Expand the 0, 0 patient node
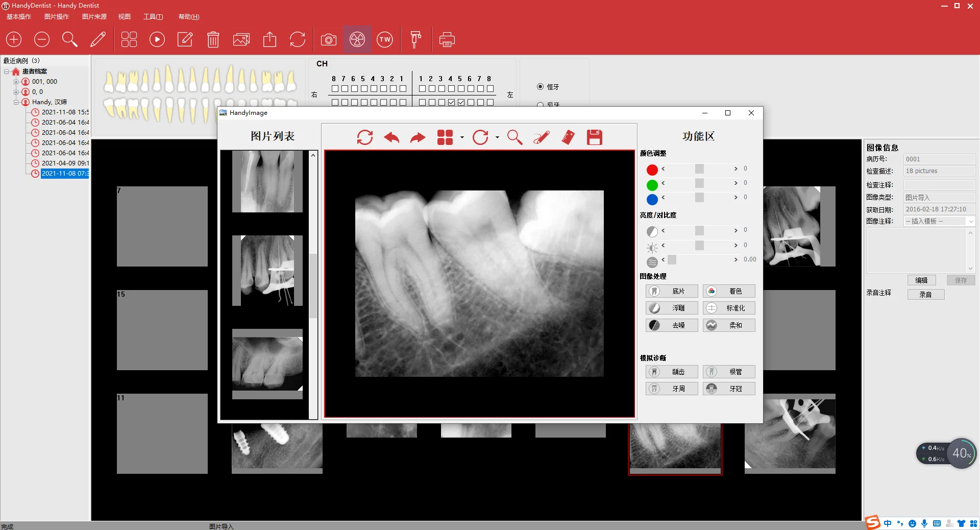Viewport: 980px width, 530px height. [16, 92]
